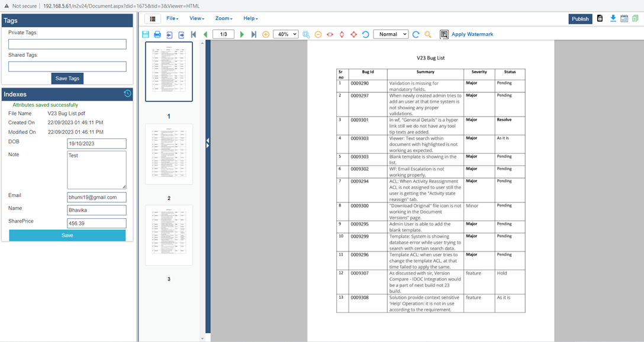
Task: Click the print icon in viewer toolbar
Action: point(157,34)
